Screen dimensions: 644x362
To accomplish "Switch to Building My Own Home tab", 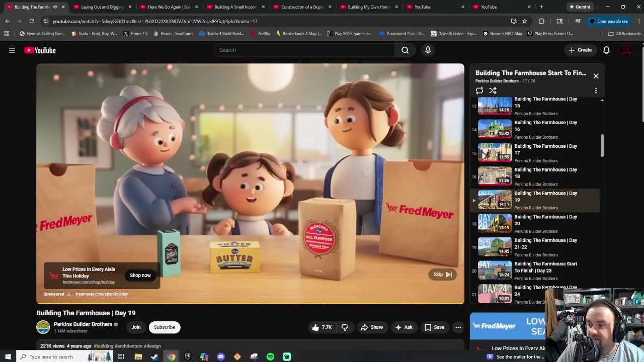I will [369, 7].
